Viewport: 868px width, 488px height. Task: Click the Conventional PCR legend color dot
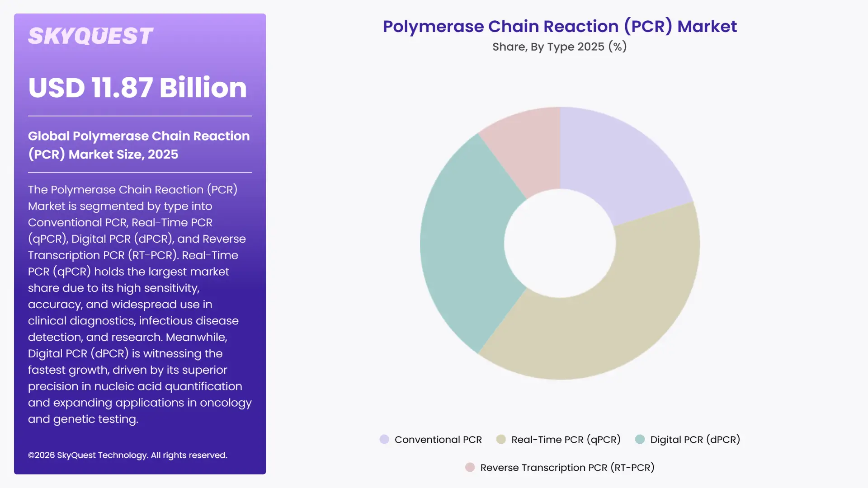(384, 439)
